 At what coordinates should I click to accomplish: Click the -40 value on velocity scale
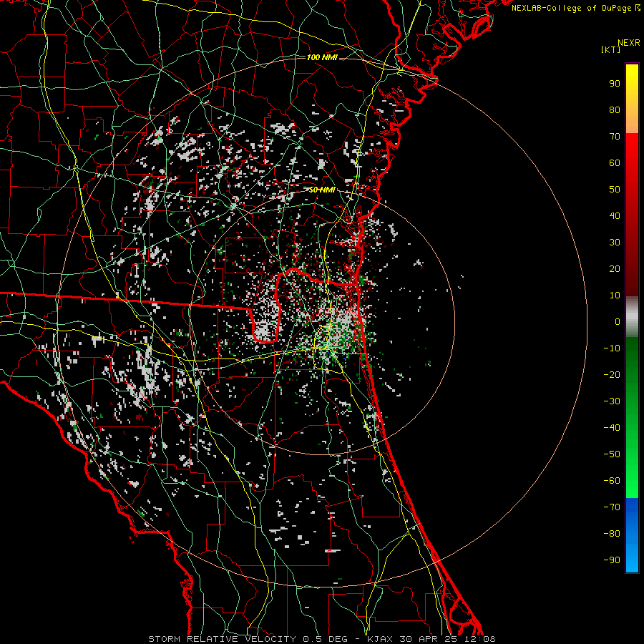pyautogui.click(x=612, y=428)
